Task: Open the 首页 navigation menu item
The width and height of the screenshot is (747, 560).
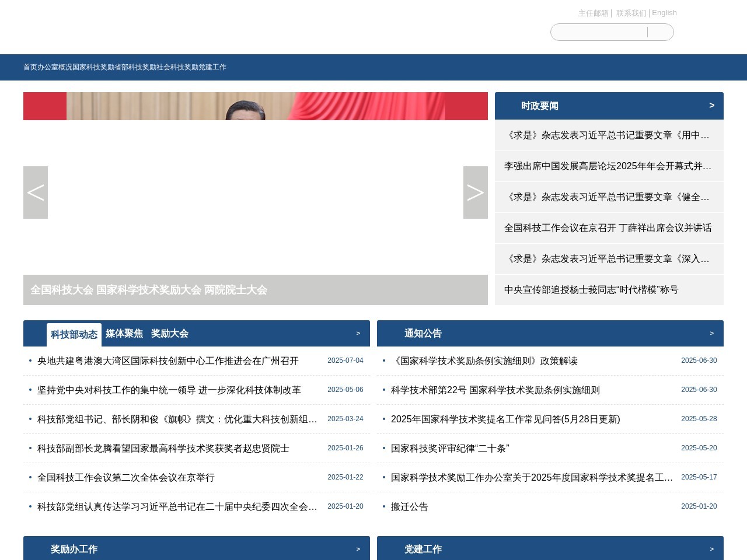Action: click(30, 67)
